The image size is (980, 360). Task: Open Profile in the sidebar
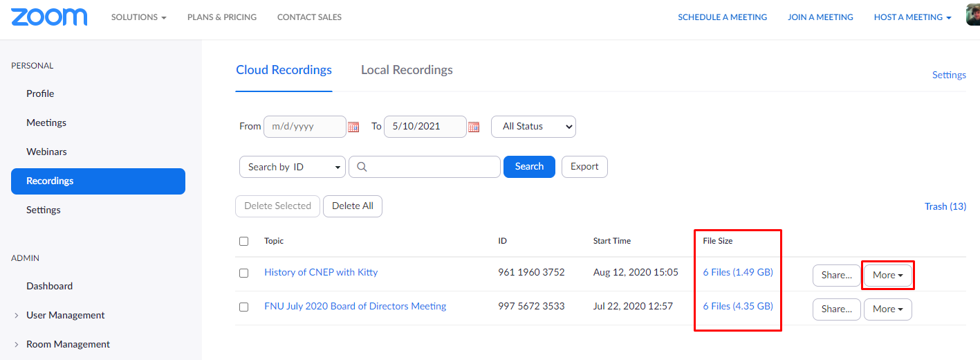click(x=40, y=93)
